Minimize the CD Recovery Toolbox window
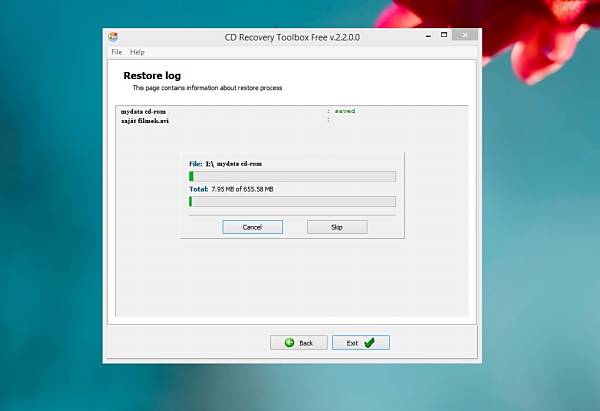Image resolution: width=600 pixels, height=411 pixels. click(x=428, y=36)
